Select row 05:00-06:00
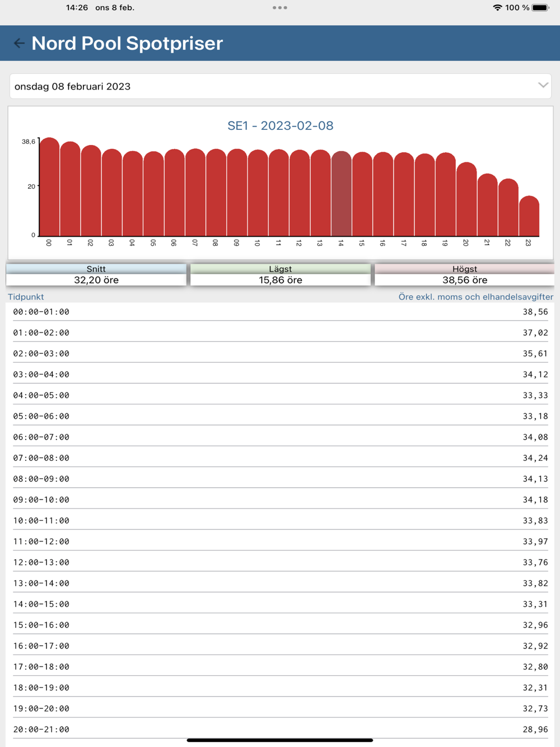 [280, 416]
